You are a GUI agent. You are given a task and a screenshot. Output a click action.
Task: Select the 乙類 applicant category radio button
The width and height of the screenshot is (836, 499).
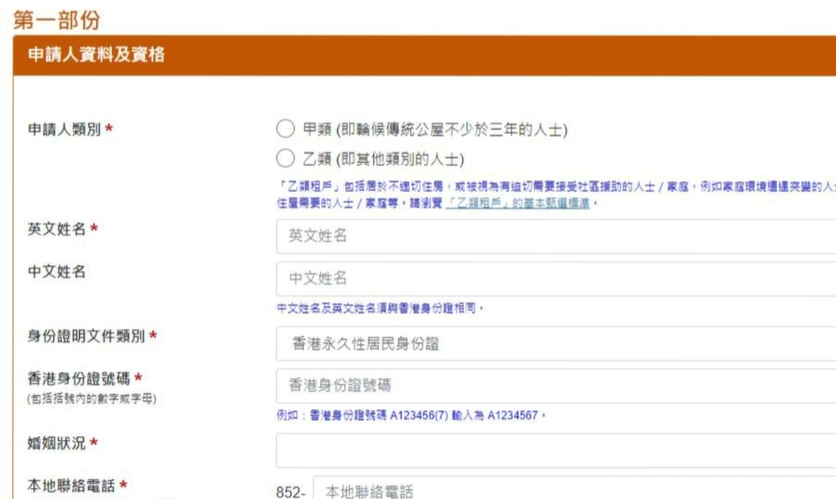pyautogui.click(x=285, y=158)
